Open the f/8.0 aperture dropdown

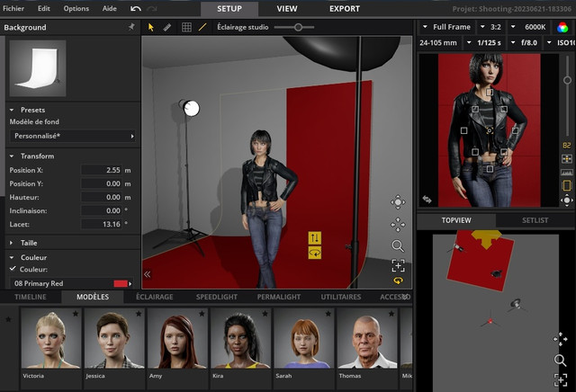525,42
